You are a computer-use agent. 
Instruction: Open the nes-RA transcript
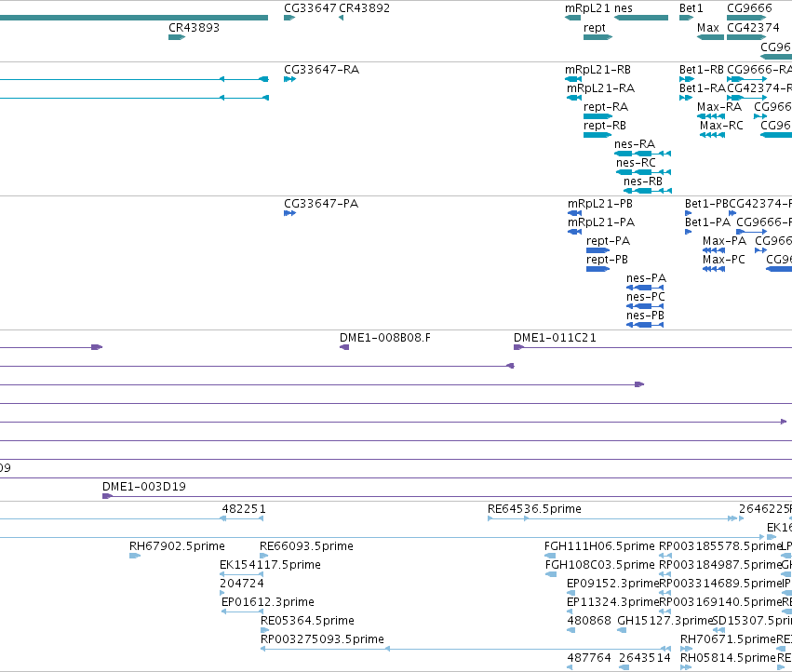click(642, 154)
